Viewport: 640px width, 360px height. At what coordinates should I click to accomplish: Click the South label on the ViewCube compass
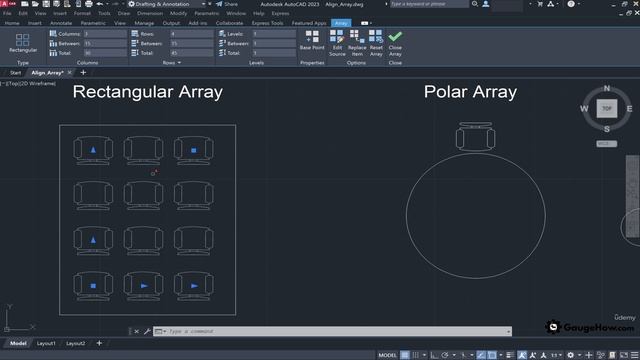coord(607,129)
